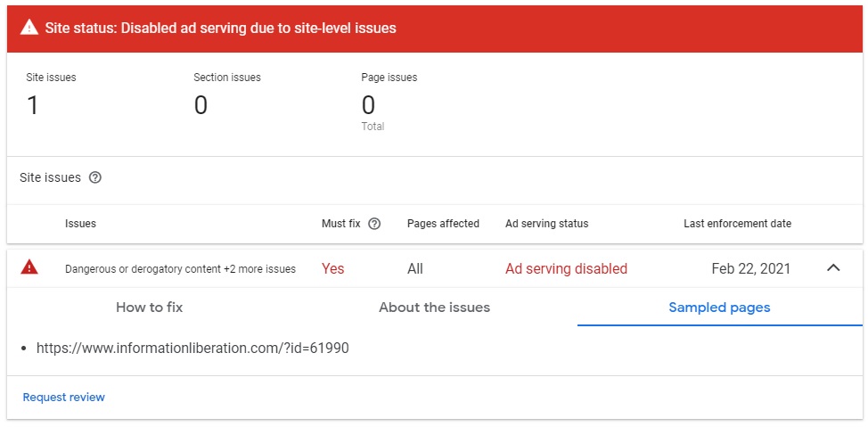Image resolution: width=868 pixels, height=435 pixels.
Task: Click Pages affected column header
Action: pos(444,224)
